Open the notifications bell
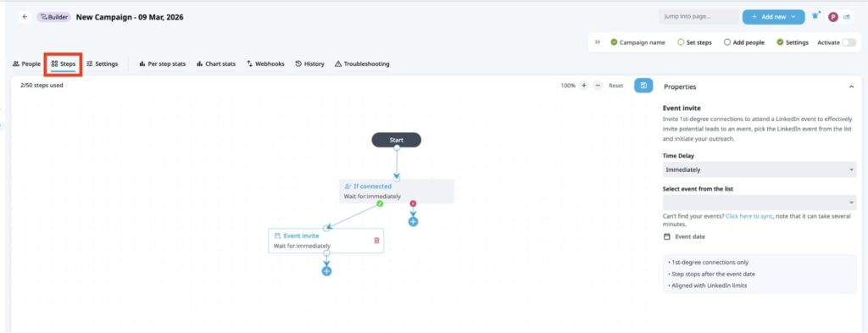The width and height of the screenshot is (868, 333). 815,17
